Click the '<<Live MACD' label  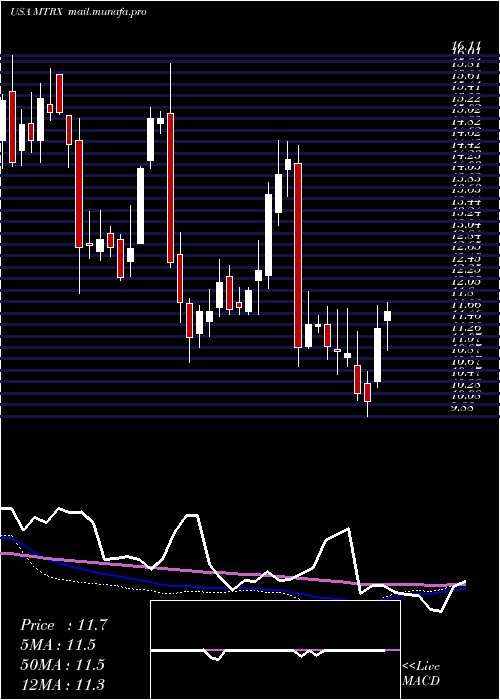(421, 674)
